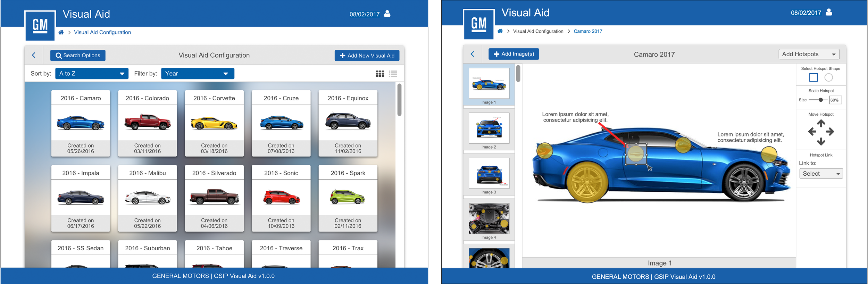Viewport: 868px width, 284px height.
Task: Go home via breadcrumb icon in left window
Action: tap(61, 32)
